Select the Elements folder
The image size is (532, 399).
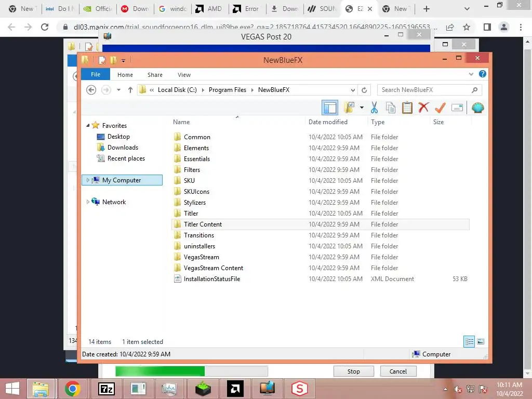[x=320, y=148]
